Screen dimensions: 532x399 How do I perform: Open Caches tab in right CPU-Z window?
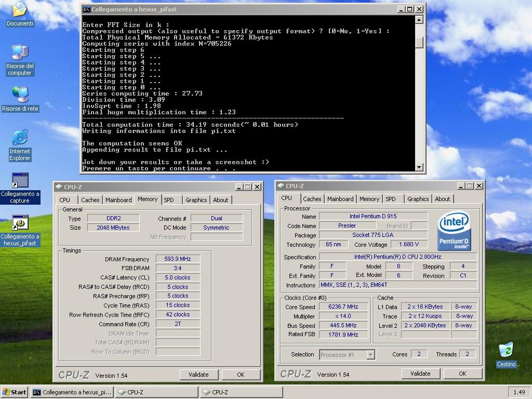[x=312, y=199]
